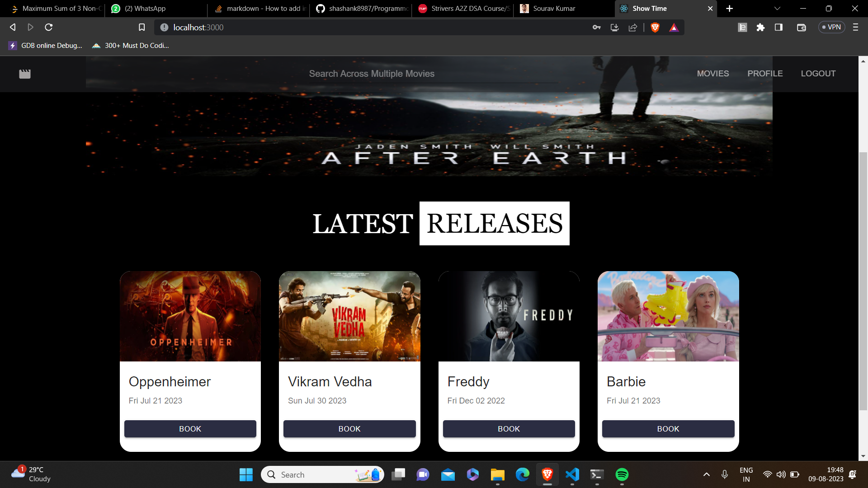Bookmark this page with bookmark icon
868x488 pixels.
point(142,28)
